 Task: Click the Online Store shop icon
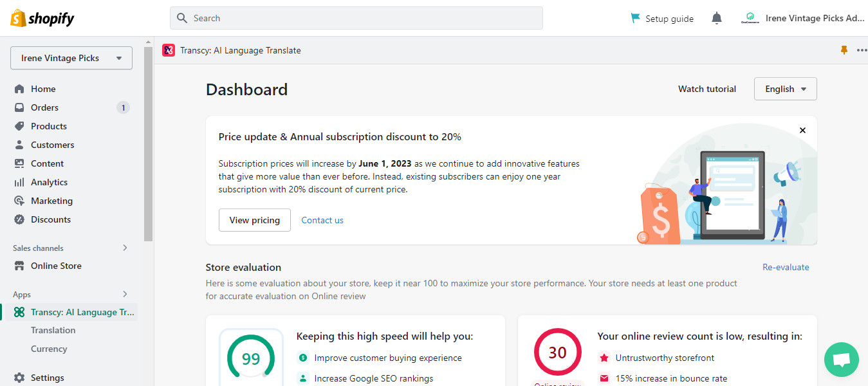[x=19, y=266]
